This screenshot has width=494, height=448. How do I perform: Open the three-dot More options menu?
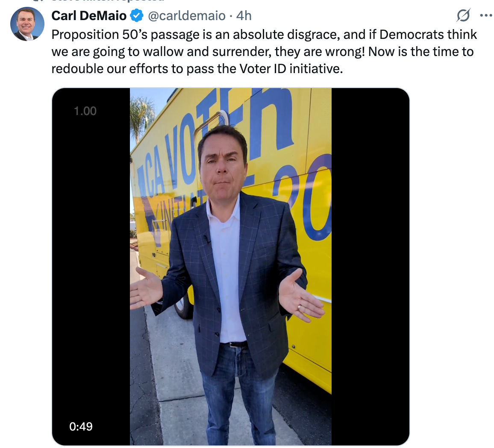tap(486, 15)
